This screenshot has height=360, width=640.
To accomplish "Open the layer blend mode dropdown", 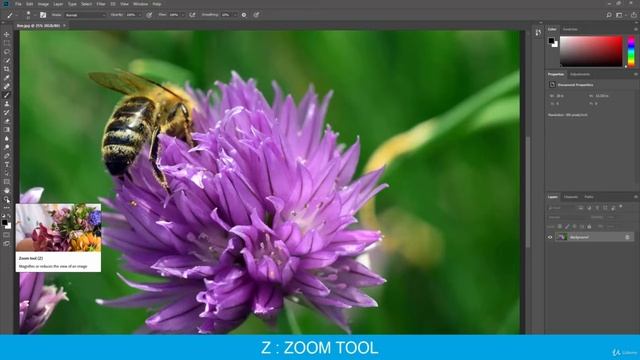I will (x=568, y=217).
